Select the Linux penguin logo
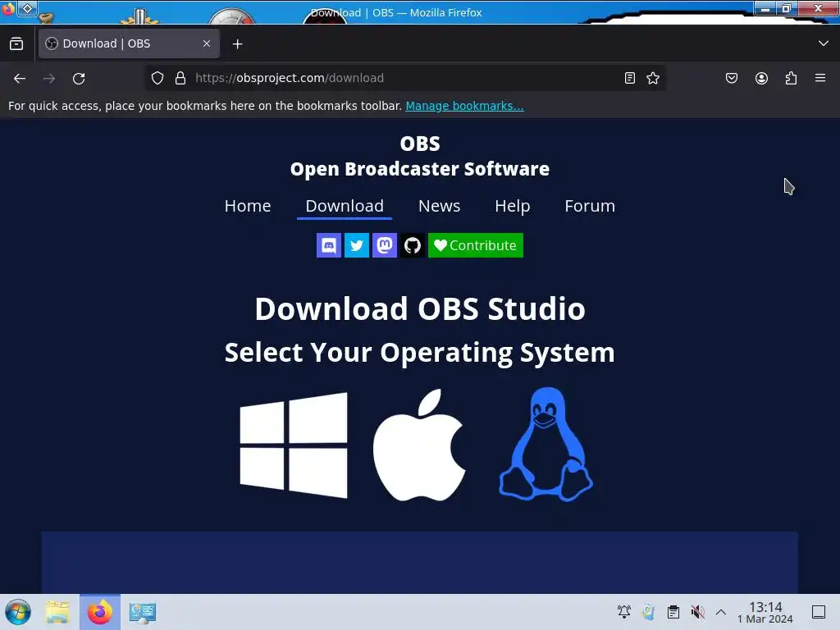The image size is (840, 630). click(546, 444)
